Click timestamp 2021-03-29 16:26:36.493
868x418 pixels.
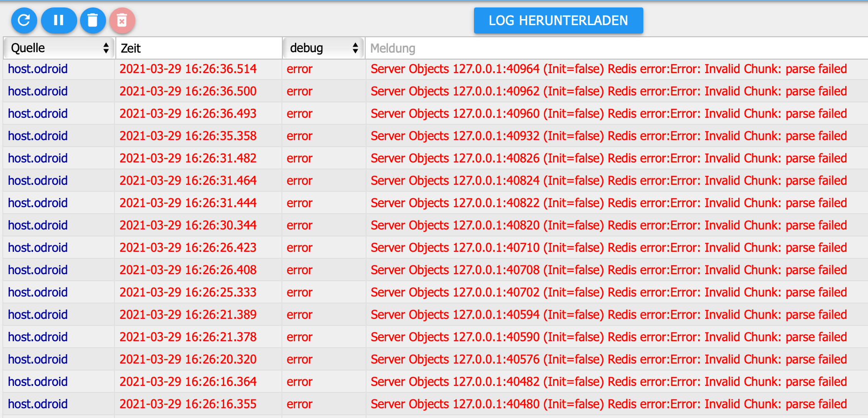[x=188, y=114]
